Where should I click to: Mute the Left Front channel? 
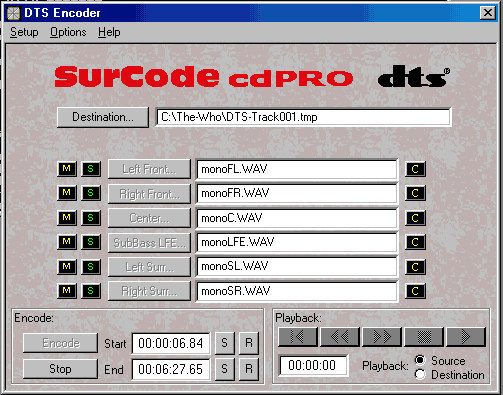(67, 169)
